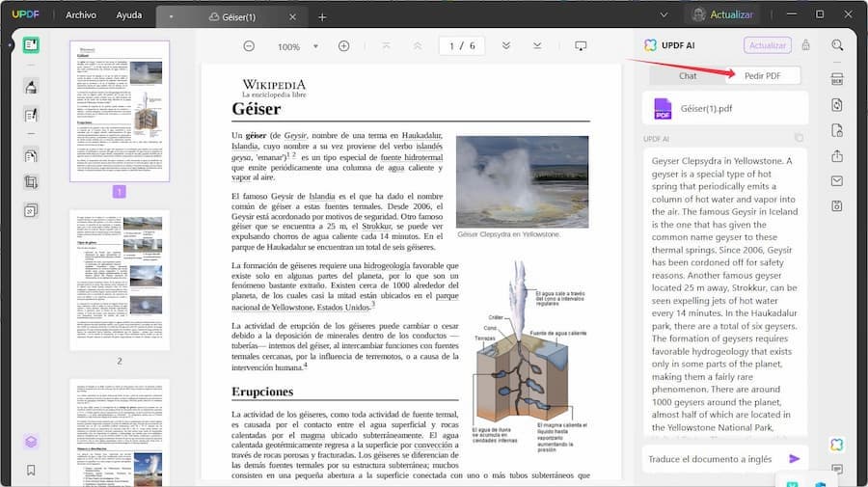Open the OCR recognition icon
Screen dimensions: 868x487
coord(837,79)
